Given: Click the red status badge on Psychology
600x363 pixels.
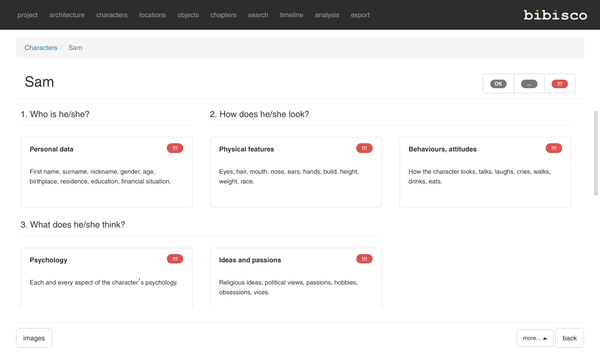Looking at the screenshot, I should [x=175, y=259].
